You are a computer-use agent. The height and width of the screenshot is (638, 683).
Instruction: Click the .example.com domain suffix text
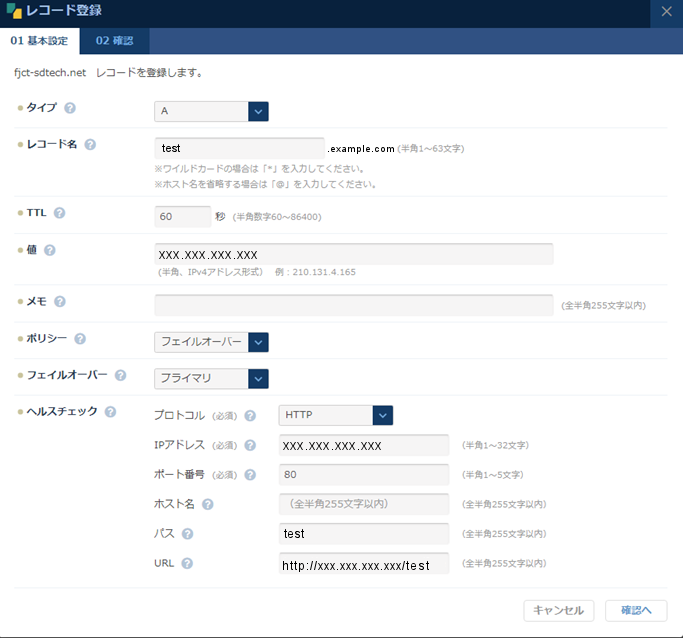361,149
